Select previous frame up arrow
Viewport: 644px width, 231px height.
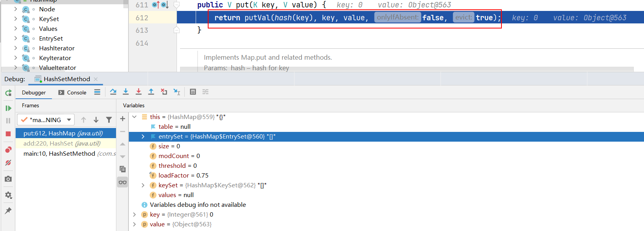(x=84, y=120)
